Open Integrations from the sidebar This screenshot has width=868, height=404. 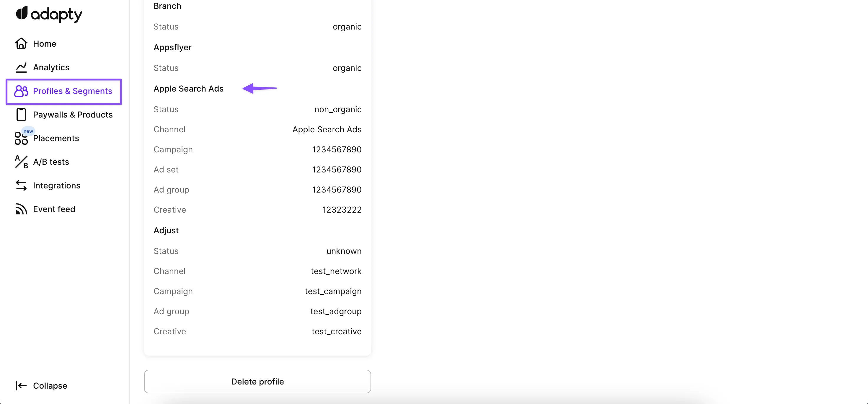(57, 185)
